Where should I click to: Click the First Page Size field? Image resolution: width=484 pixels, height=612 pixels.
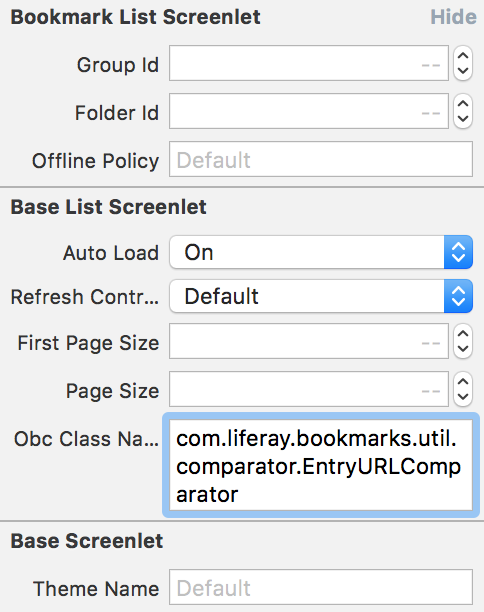pyautogui.click(x=309, y=341)
